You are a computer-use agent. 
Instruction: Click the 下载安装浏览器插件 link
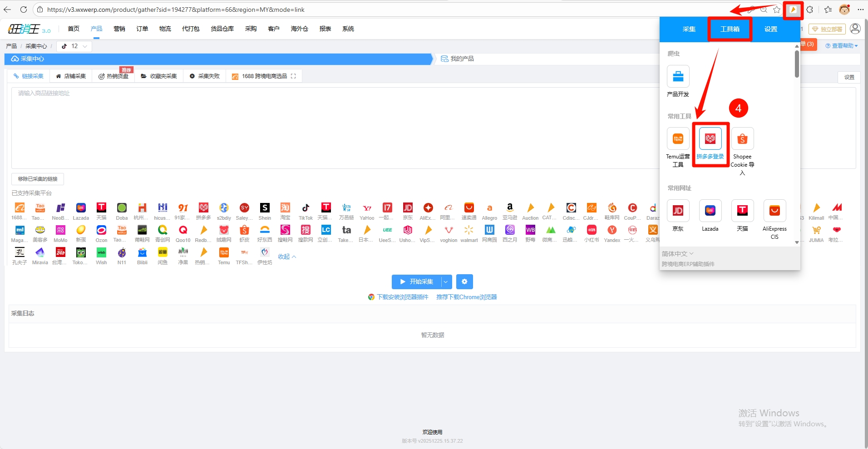[402, 297]
